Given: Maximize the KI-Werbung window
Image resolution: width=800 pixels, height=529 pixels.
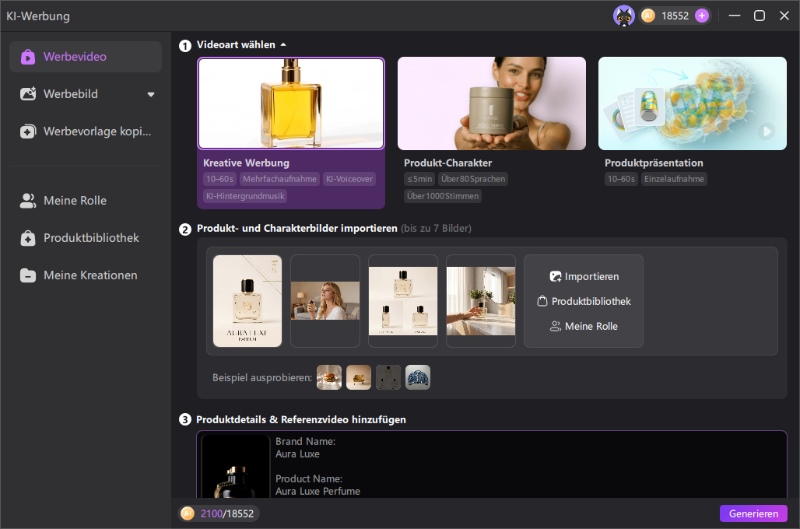Looking at the screenshot, I should click(759, 16).
